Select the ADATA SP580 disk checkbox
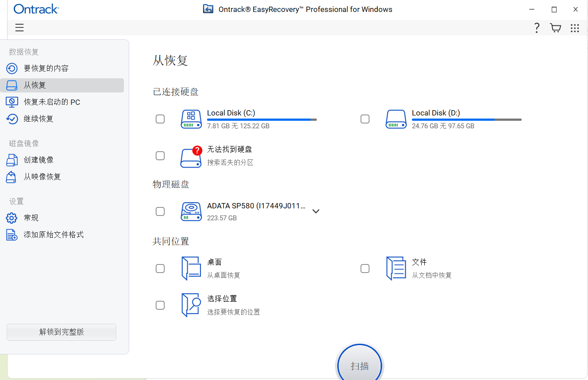The image size is (588, 380). tap(160, 211)
